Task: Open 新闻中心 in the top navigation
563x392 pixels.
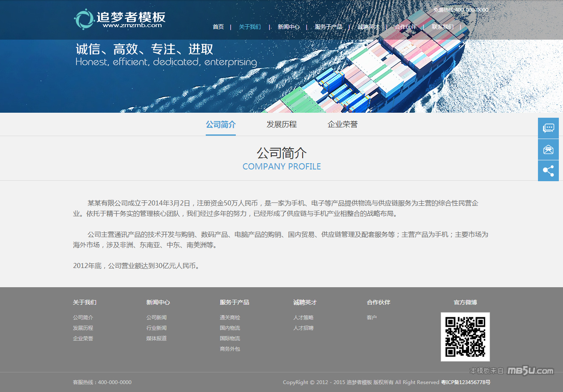Action: (x=288, y=27)
